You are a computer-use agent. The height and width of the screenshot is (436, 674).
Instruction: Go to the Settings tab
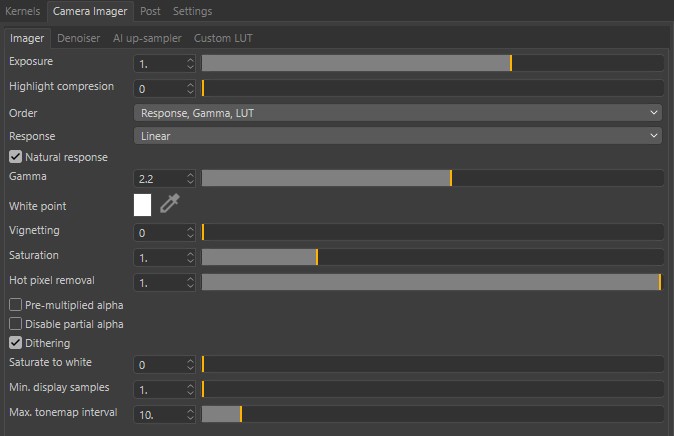coord(192,11)
